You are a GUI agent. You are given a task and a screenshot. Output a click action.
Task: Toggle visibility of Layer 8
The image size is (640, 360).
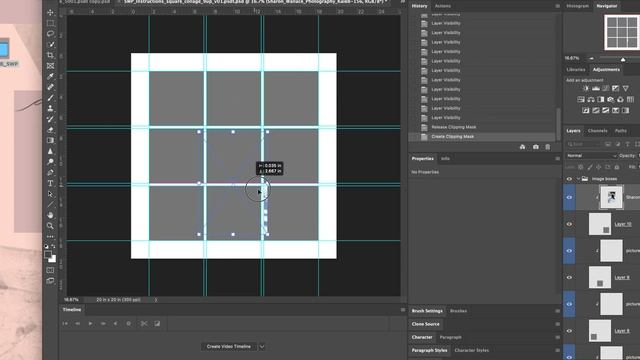[x=569, y=331]
